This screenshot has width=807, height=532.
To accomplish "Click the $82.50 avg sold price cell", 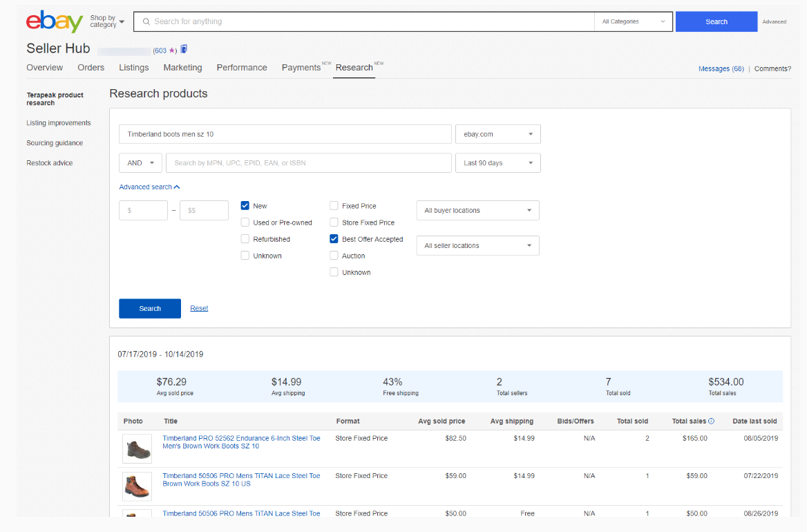I will pyautogui.click(x=455, y=438).
